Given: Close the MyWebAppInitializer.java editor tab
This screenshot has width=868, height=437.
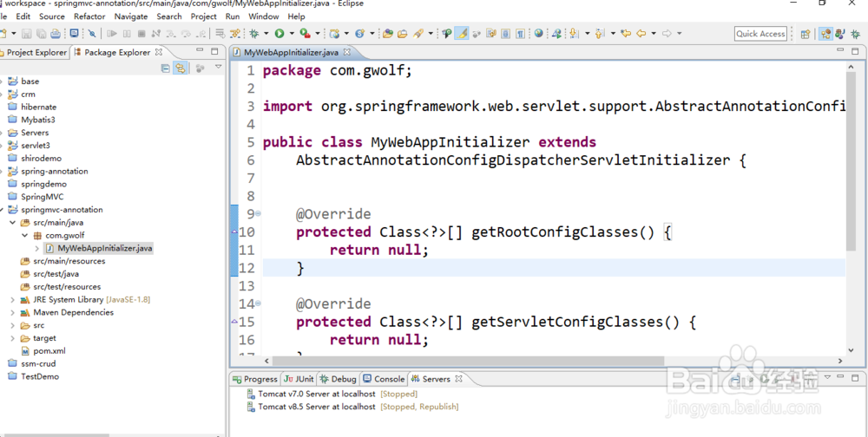Looking at the screenshot, I should (x=347, y=53).
